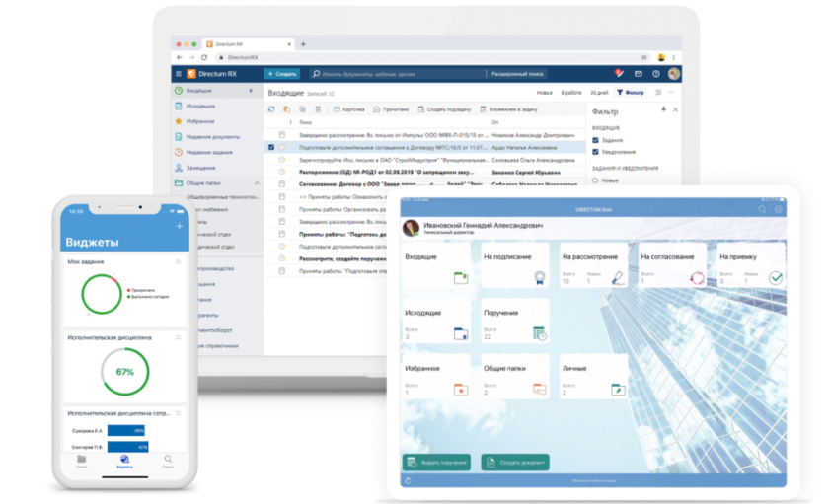Pin the Фильтр panel

pos(663,109)
